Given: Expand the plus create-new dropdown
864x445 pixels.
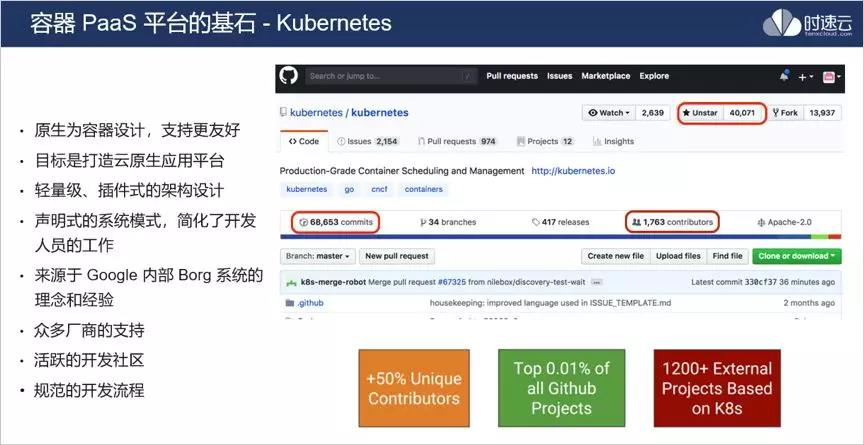Looking at the screenshot, I should click(805, 77).
